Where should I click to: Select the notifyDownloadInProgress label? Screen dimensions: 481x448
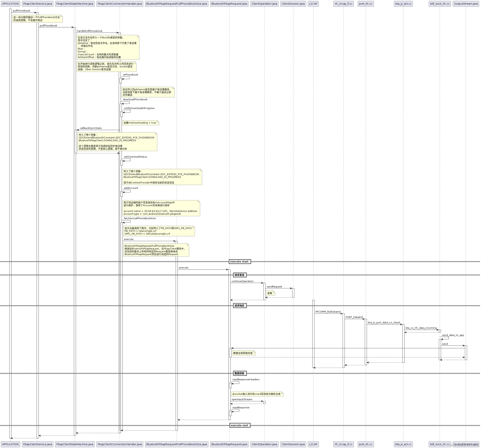pyautogui.click(x=139, y=108)
